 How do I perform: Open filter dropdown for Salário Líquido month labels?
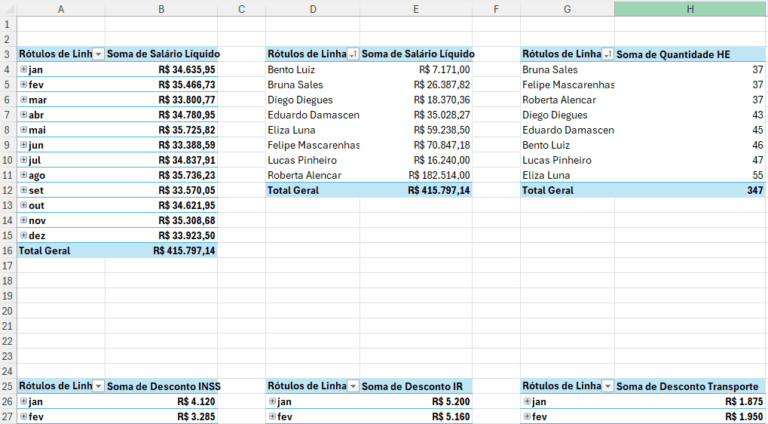point(98,54)
